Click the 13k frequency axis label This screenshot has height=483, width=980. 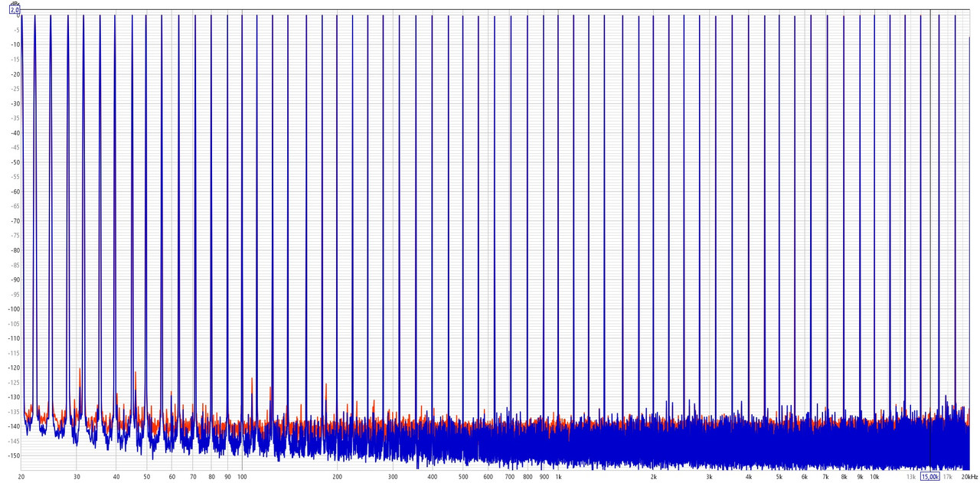click(910, 476)
